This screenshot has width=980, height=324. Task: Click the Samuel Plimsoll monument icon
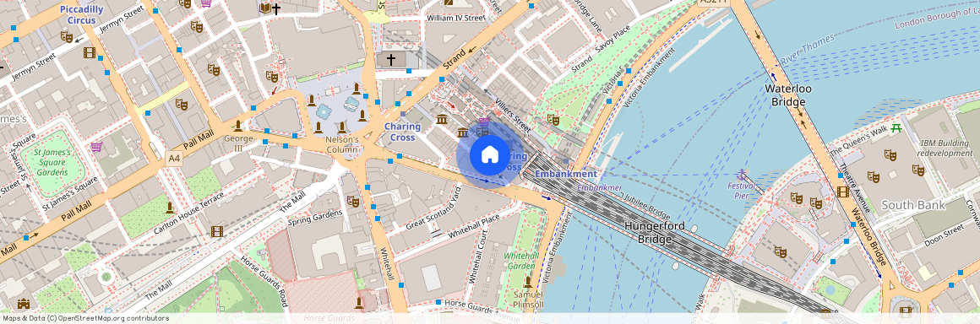tap(528, 282)
